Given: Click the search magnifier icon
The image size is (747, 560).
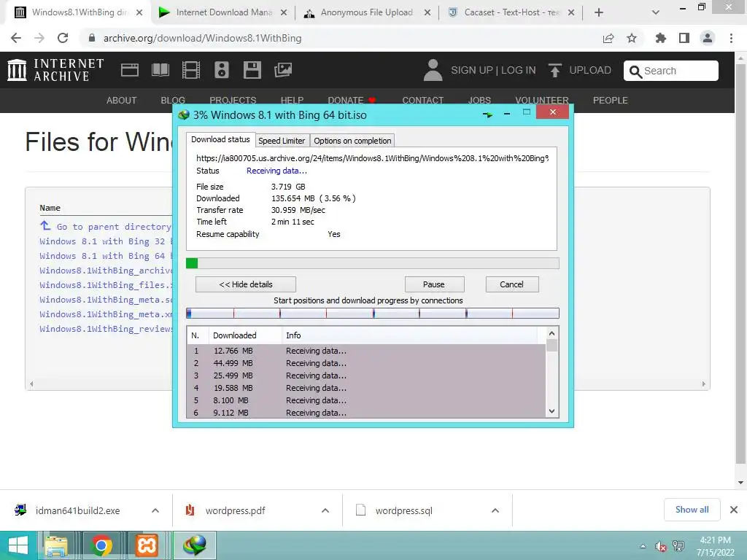Looking at the screenshot, I should click(635, 71).
